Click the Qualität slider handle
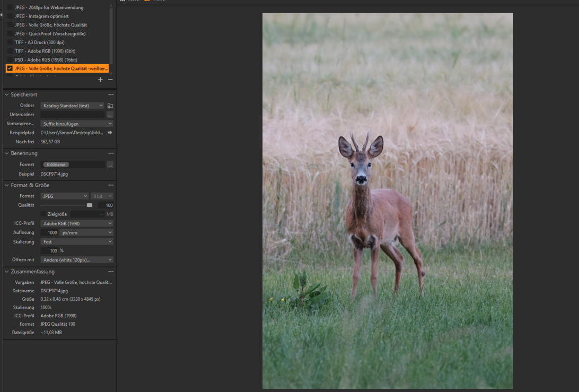Screen dimensions: 579x392 pos(89,205)
